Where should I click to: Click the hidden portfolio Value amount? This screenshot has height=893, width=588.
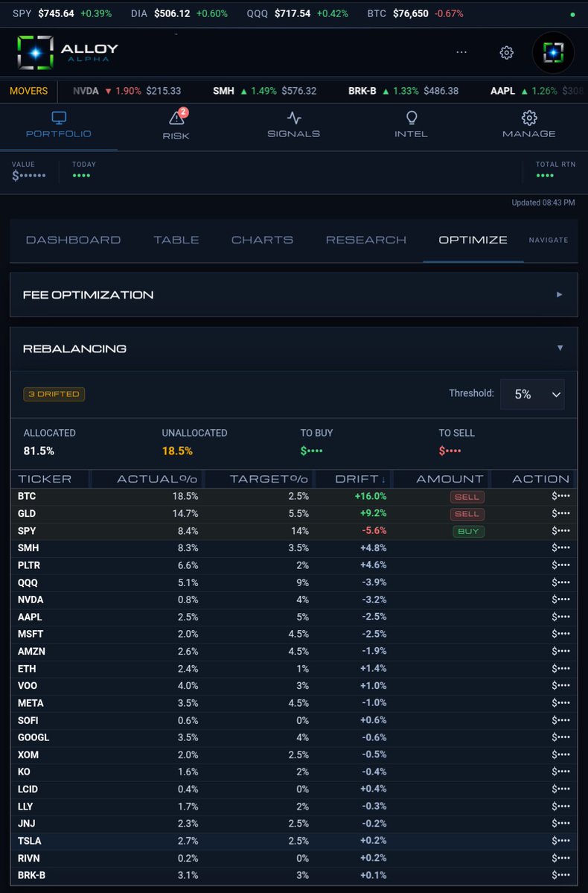point(28,176)
